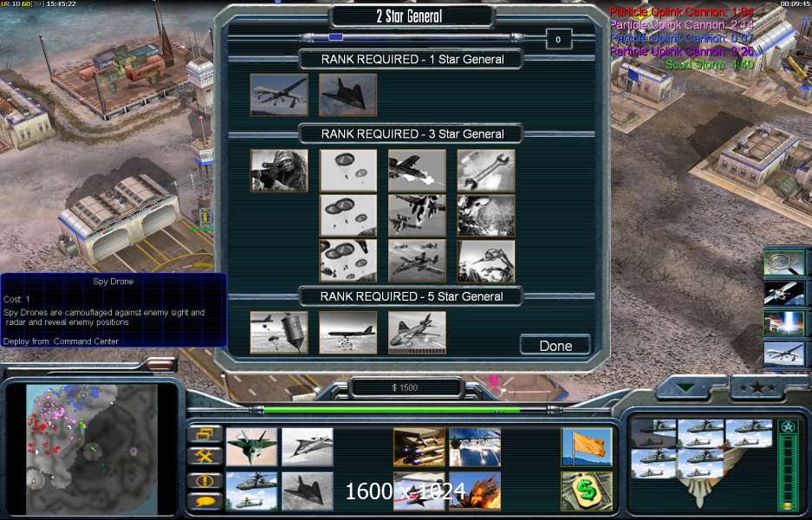Select the A10 Strike level 3 icon

[417, 261]
